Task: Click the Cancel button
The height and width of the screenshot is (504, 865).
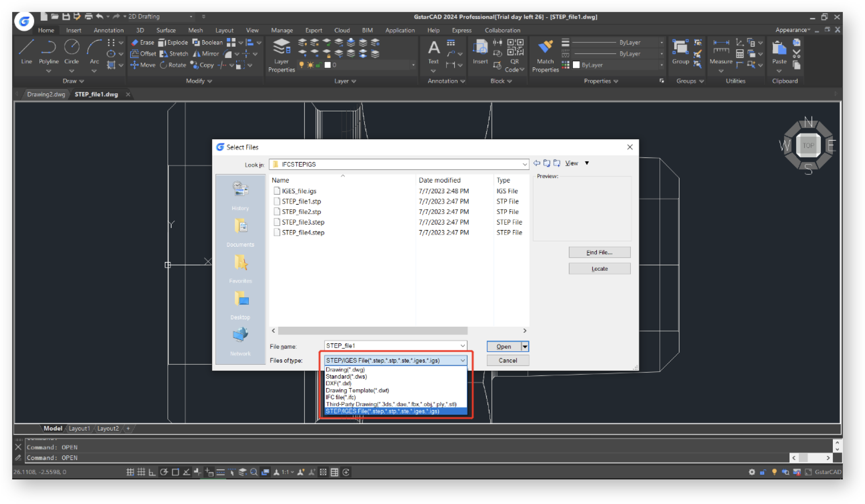Action: coord(508,360)
